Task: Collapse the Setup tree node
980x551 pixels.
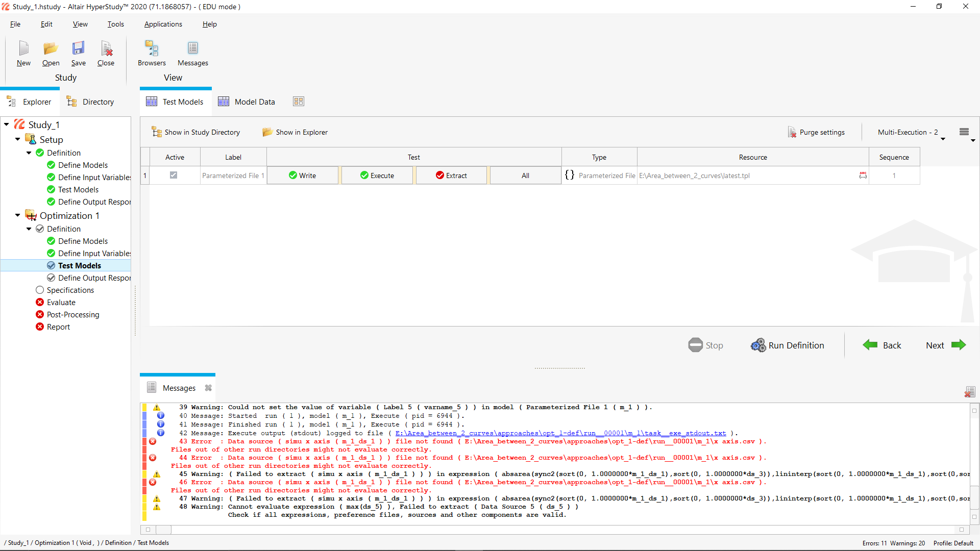Action: click(x=18, y=139)
